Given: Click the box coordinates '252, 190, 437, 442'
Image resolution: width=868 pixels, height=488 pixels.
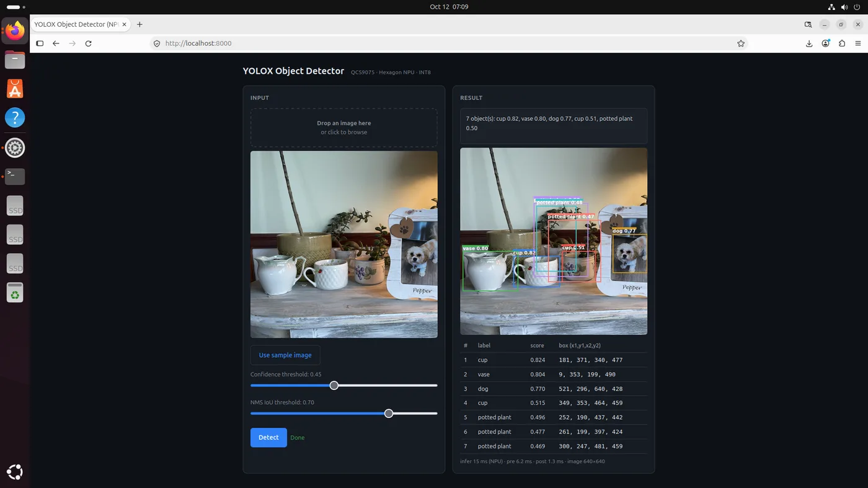Looking at the screenshot, I should (x=590, y=417).
